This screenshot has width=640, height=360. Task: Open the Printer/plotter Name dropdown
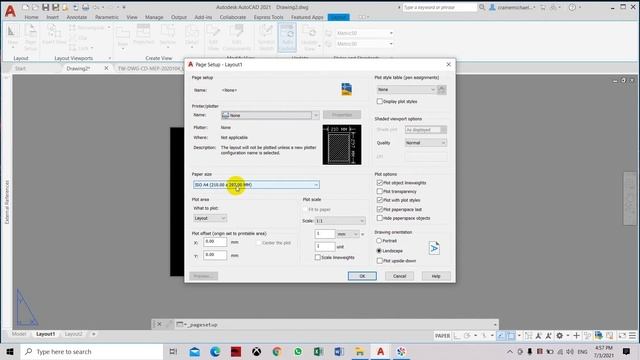point(270,116)
